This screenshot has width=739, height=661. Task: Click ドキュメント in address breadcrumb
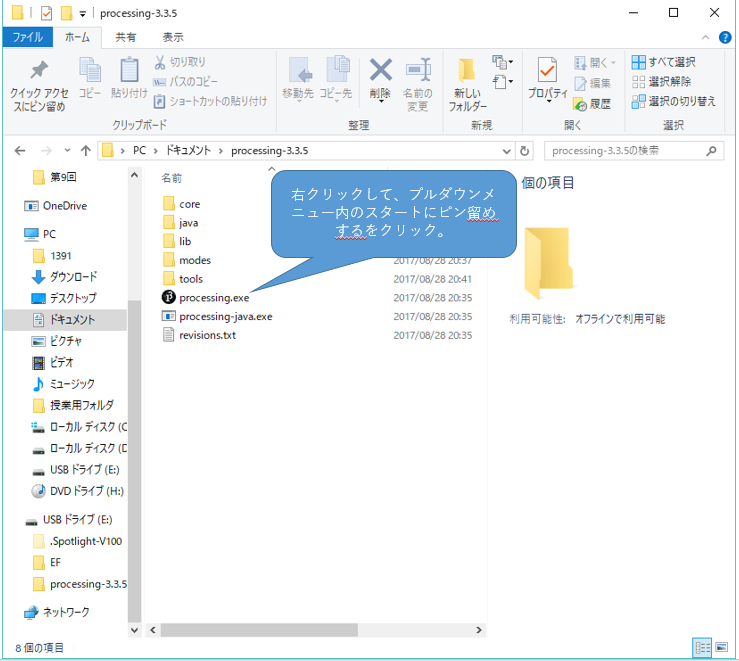188,151
